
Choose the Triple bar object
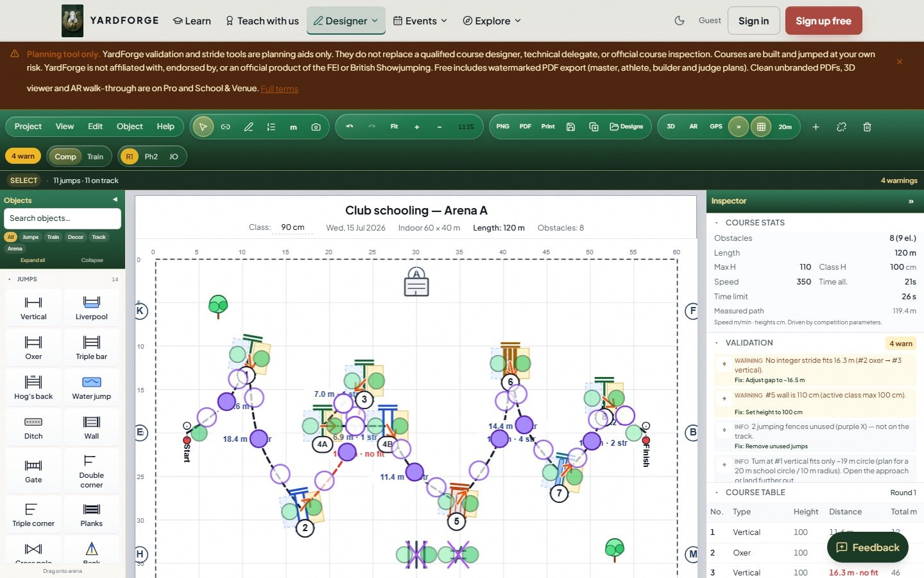pyautogui.click(x=91, y=347)
